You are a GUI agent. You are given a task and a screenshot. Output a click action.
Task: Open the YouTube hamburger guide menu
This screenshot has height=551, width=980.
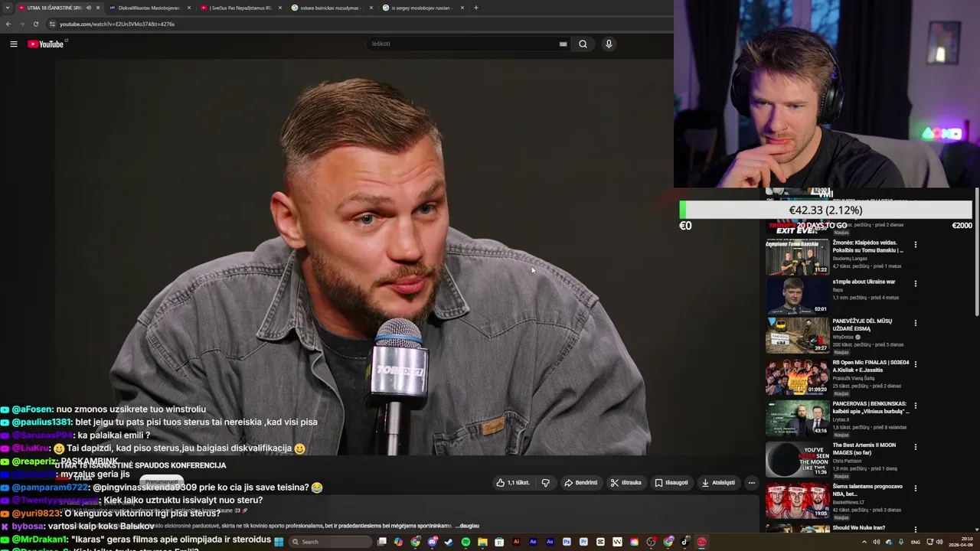click(x=13, y=44)
